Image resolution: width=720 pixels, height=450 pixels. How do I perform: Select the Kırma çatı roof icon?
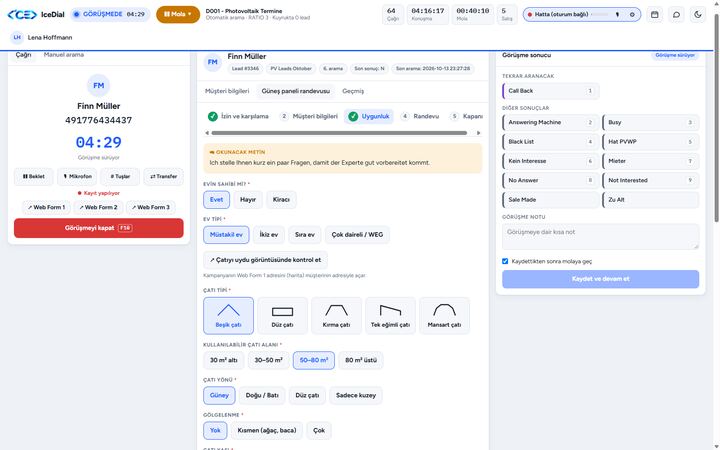tap(337, 315)
